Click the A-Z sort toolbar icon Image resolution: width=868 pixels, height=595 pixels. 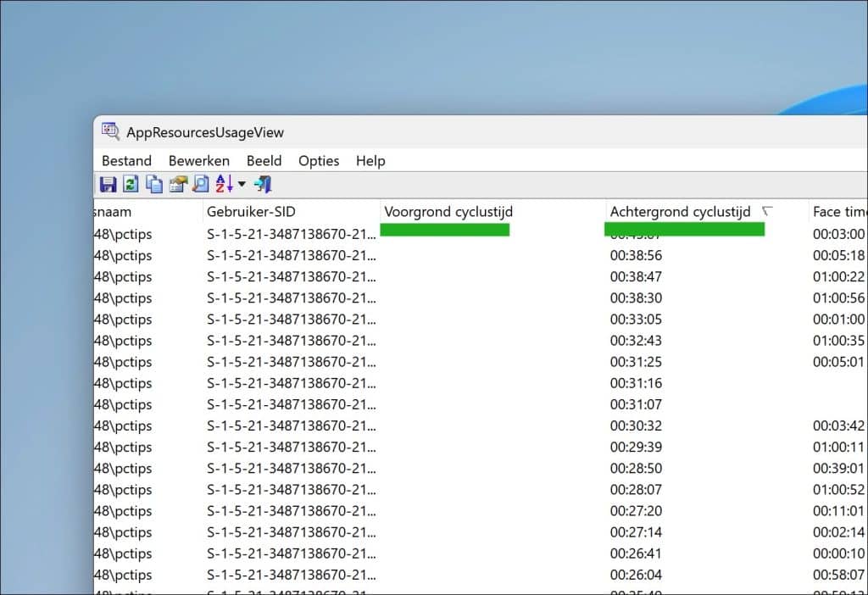pyautogui.click(x=224, y=184)
